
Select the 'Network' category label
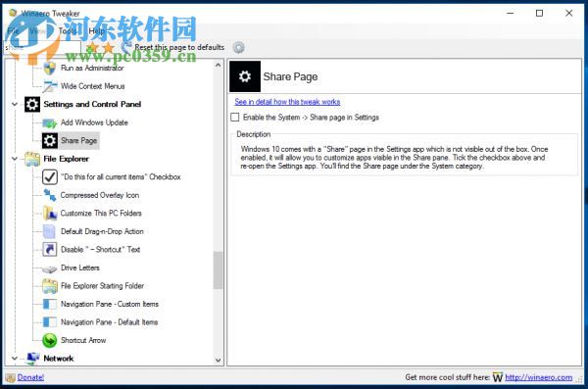click(x=59, y=359)
